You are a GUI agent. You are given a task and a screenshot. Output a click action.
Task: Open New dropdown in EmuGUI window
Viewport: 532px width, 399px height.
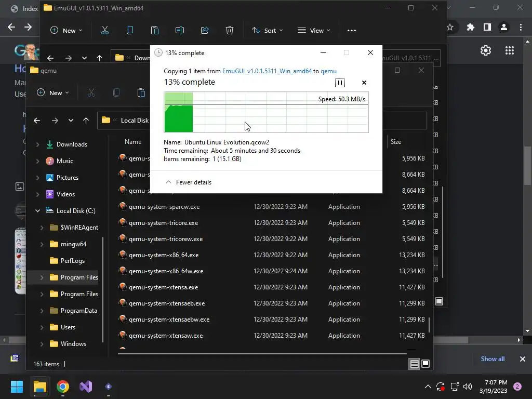pos(66,31)
